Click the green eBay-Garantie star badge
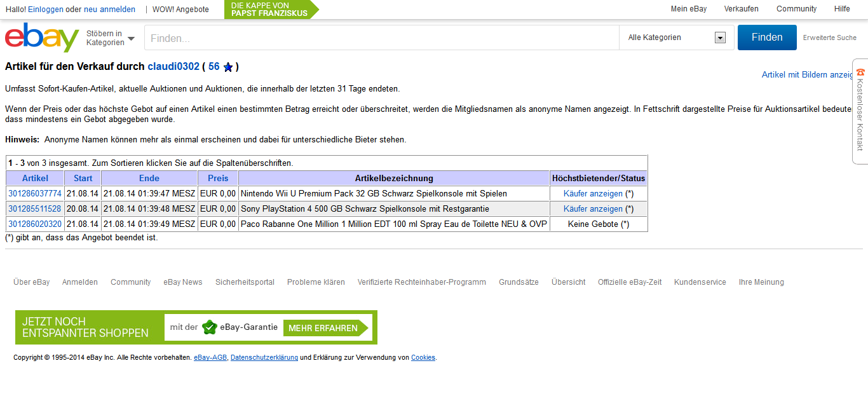868x403 pixels. tap(210, 327)
